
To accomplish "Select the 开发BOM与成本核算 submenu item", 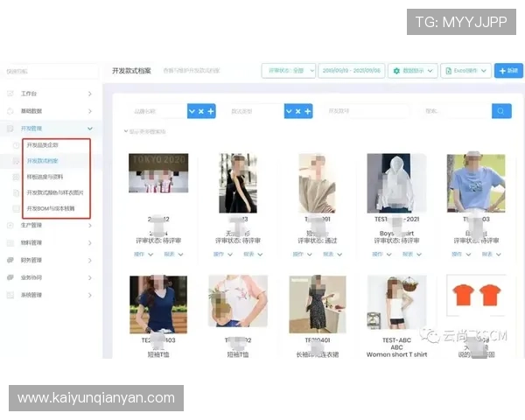I will (51, 208).
